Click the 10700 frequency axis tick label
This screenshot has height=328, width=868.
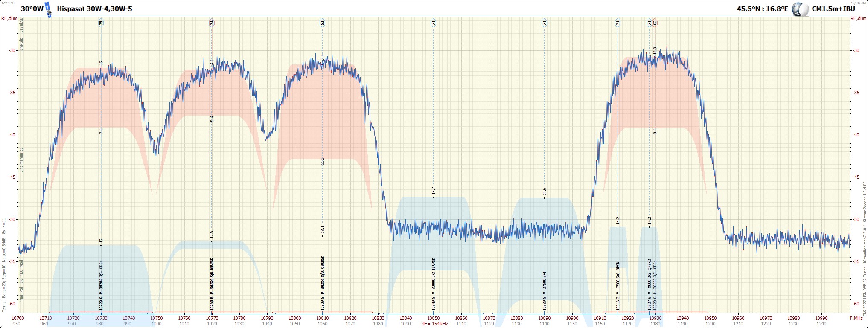(18, 318)
